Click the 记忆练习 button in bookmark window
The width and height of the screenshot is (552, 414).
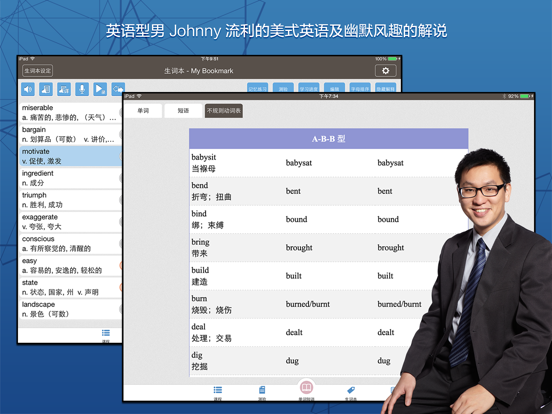coord(257,88)
